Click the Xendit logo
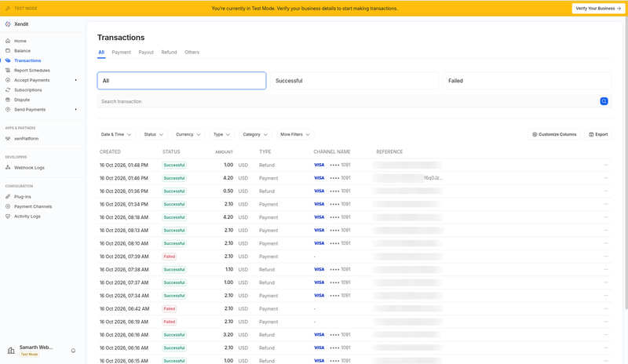This screenshot has height=364, width=628. pyautogui.click(x=8, y=24)
